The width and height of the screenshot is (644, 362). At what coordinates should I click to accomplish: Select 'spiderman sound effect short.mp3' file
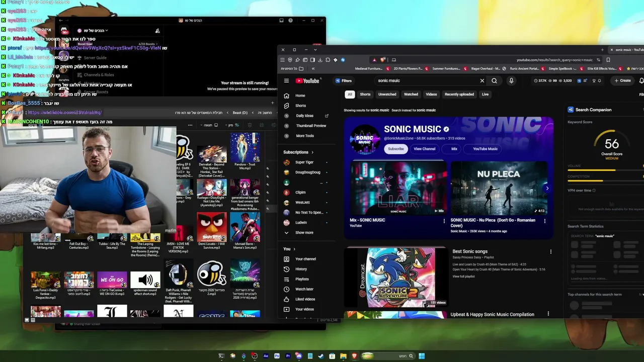click(145, 284)
